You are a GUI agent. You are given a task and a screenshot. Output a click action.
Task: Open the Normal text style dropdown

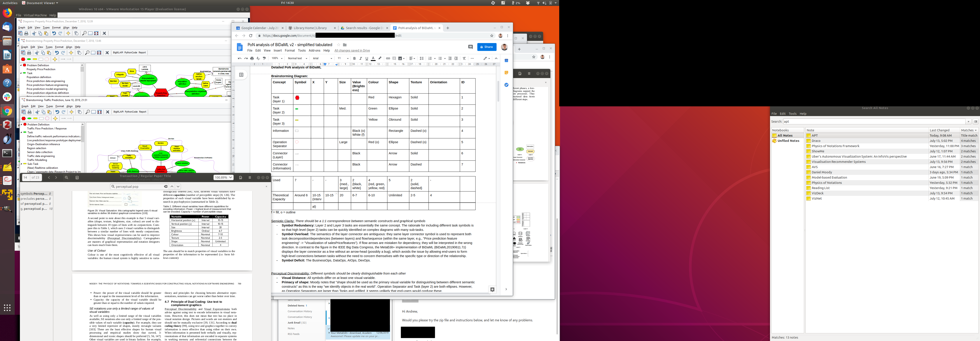click(297, 59)
